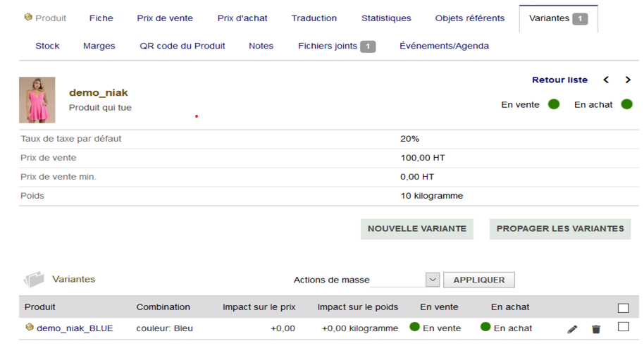Click the pencil edit icon for demo_niak_BLUE
The width and height of the screenshot is (644, 353).
tap(572, 329)
